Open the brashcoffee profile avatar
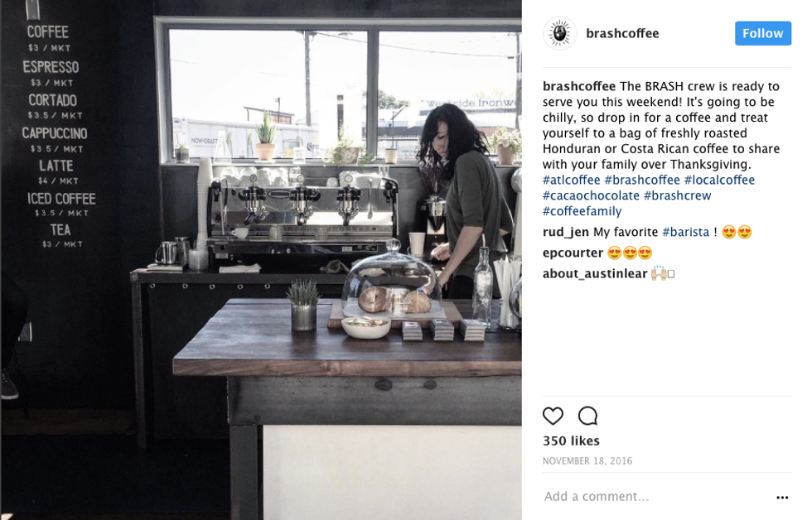This screenshot has height=520, width=812. coord(559,34)
